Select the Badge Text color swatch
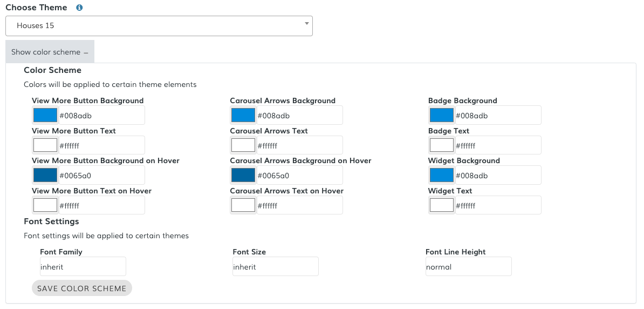644x309 pixels. coord(442,145)
